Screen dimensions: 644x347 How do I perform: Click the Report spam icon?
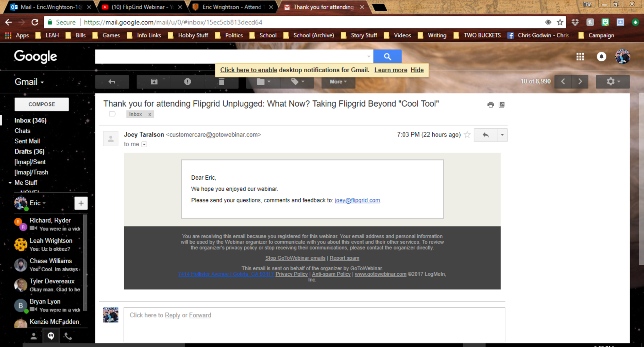coord(187,82)
